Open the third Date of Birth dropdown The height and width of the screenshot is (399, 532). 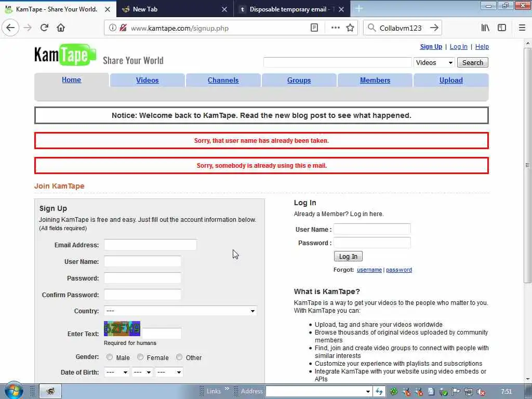tap(169, 372)
